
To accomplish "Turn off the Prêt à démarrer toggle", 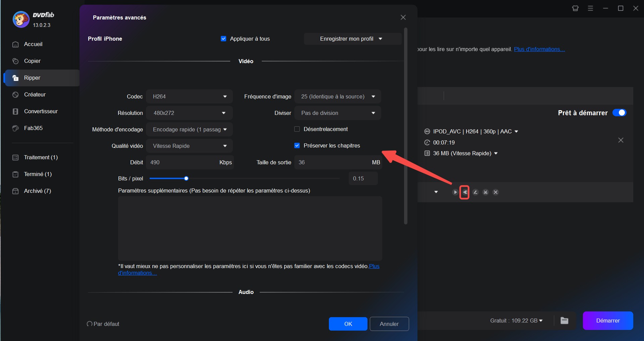I will [619, 113].
